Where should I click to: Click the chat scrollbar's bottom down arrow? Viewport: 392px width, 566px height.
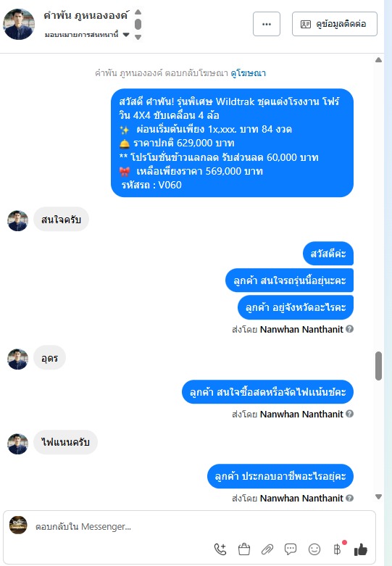click(378, 496)
